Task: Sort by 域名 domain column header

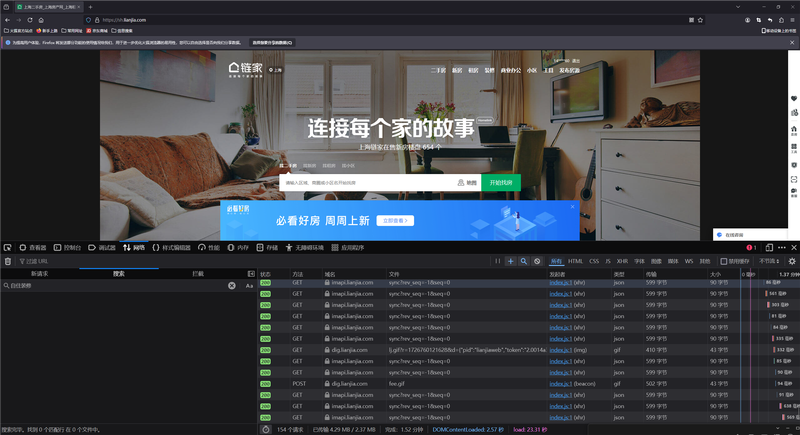Action: pyautogui.click(x=353, y=274)
